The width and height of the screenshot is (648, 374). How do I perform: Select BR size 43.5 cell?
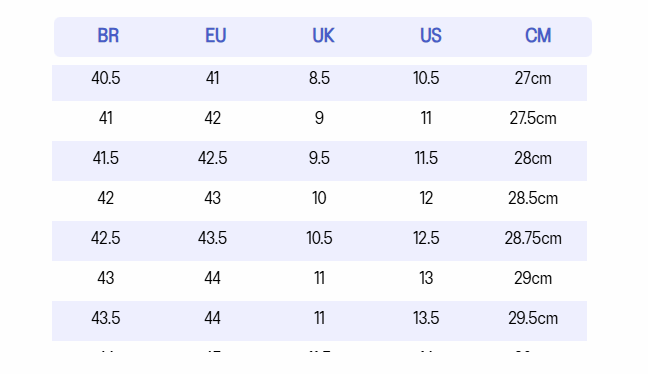tap(106, 318)
